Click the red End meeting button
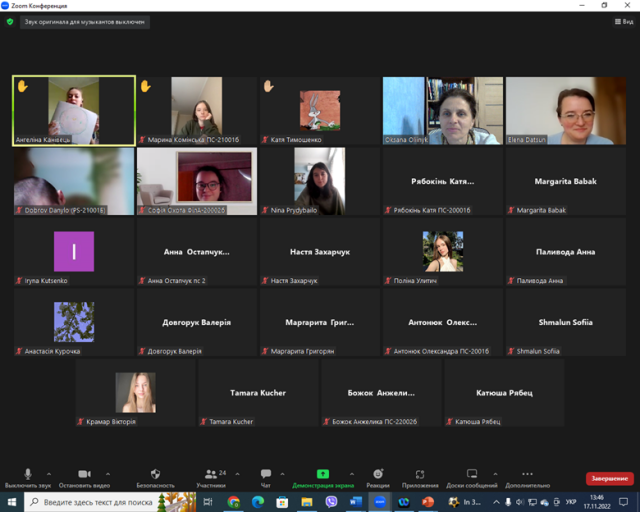640x512 pixels. (609, 479)
